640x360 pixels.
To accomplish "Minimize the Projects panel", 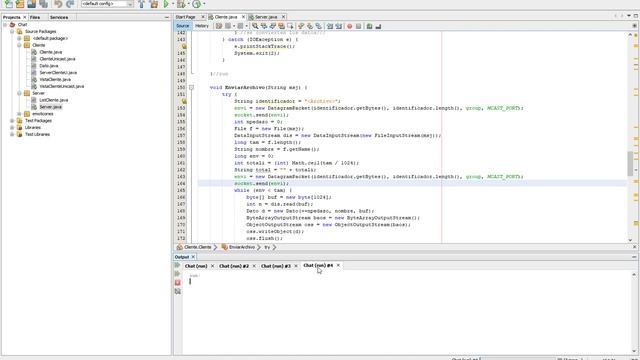I will (x=167, y=17).
